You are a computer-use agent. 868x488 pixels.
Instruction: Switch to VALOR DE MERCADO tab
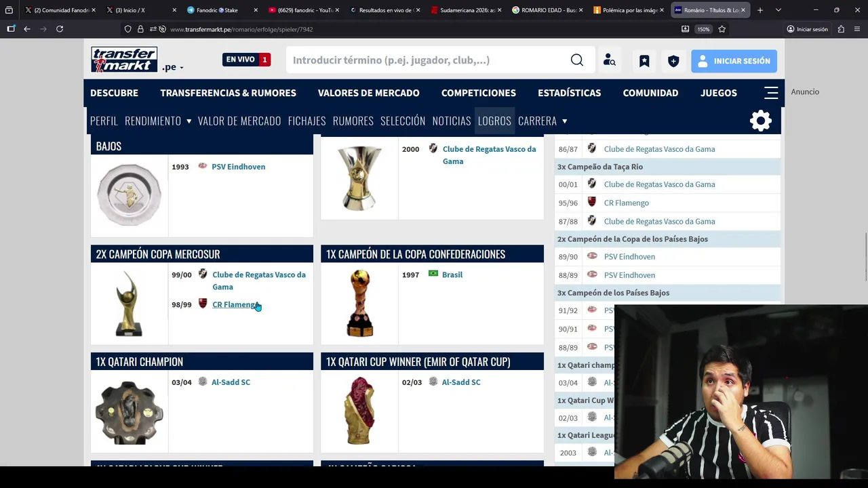(239, 121)
